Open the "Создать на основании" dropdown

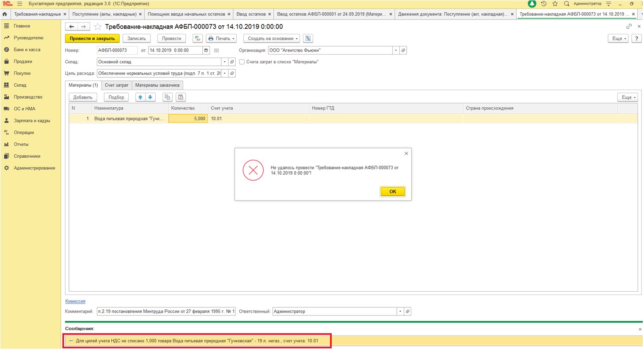(272, 38)
